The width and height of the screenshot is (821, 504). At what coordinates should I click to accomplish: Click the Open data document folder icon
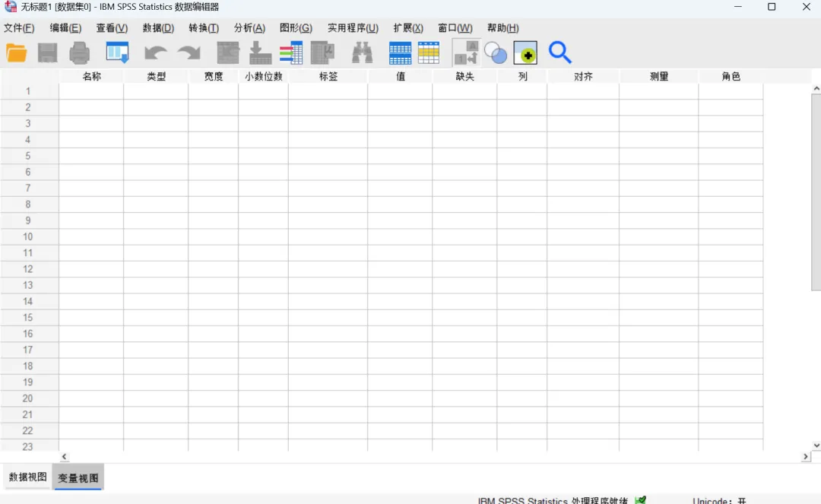pos(16,53)
